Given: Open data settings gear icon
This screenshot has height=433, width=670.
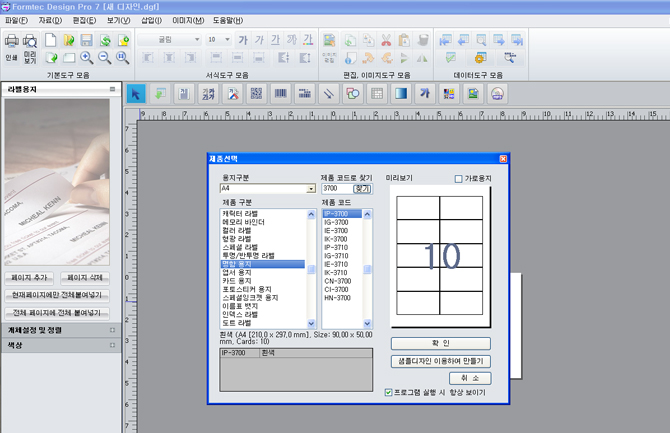Looking at the screenshot, I should point(480,57).
